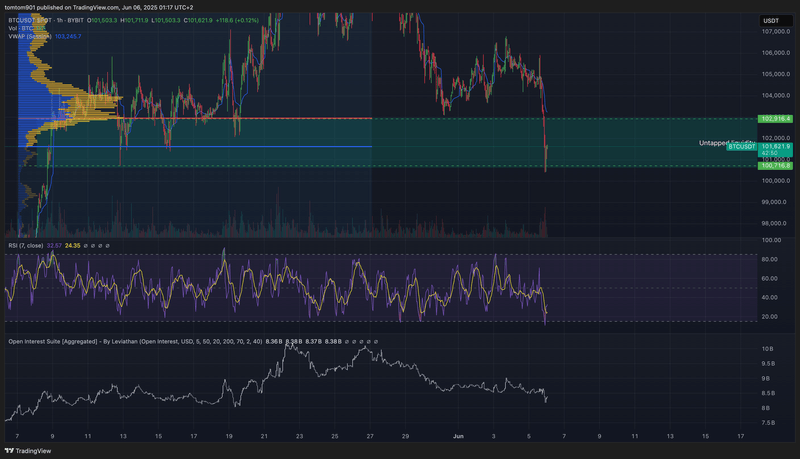Click the date 25 on time axis

click(x=335, y=437)
